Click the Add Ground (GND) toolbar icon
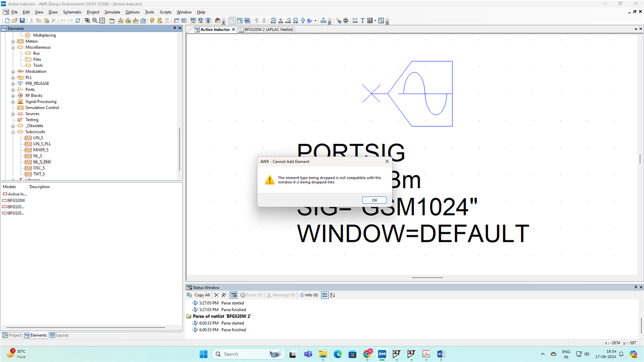This screenshot has height=362, width=644. tap(281, 21)
